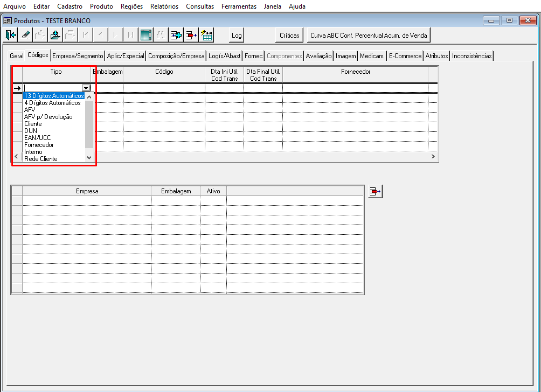The height and width of the screenshot is (392, 541).
Task: Switch to the Avaliação tab
Action: (318, 56)
